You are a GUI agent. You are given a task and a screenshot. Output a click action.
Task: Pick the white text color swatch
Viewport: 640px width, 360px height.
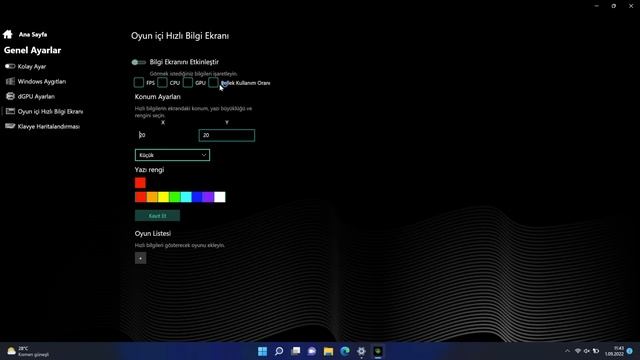(220, 197)
